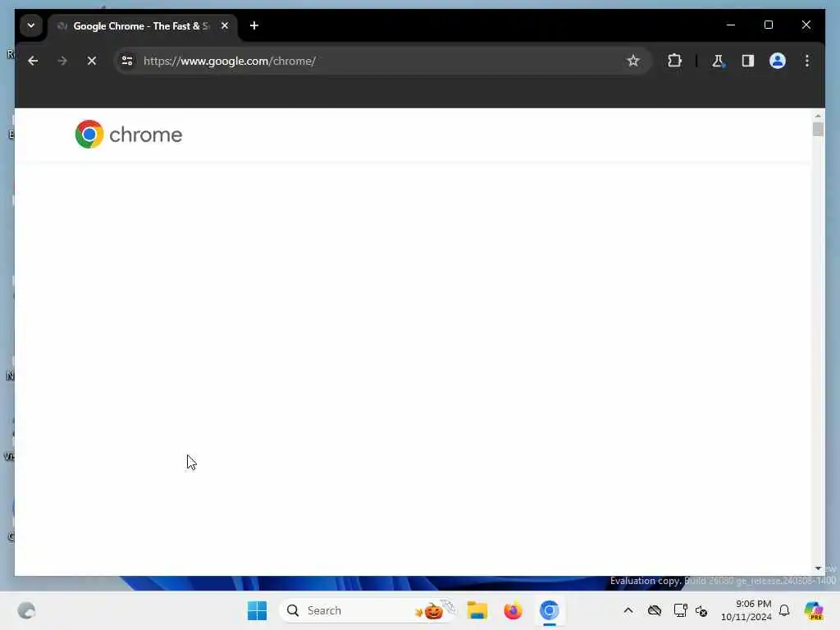Open Chrome Labs flask icon
Viewport: 840px width, 630px height.
pos(718,61)
